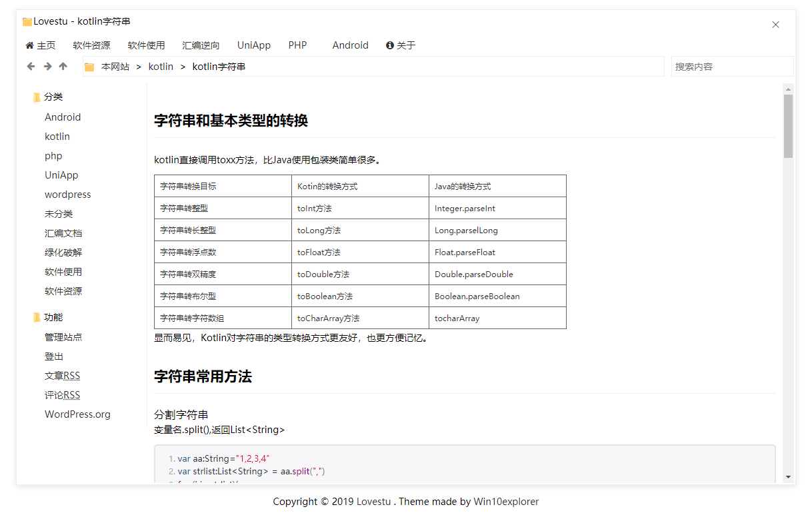This screenshot has height=515, width=812.
Task: Open 管理站点 from the sidebar
Action: pyautogui.click(x=63, y=336)
